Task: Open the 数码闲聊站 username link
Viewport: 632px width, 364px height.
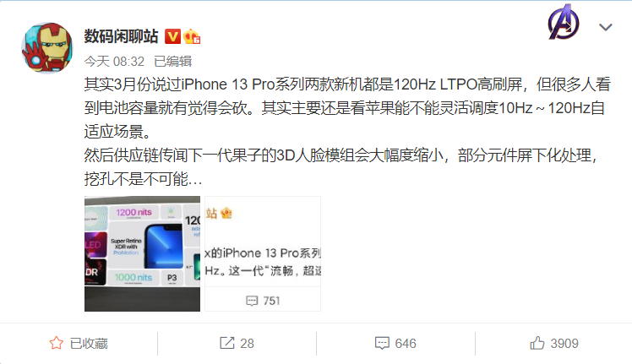Action: click(121, 36)
